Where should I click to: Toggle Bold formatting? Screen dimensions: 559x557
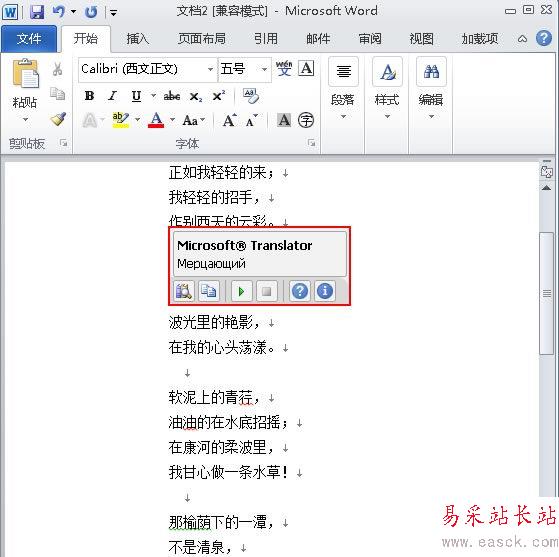pyautogui.click(x=89, y=96)
